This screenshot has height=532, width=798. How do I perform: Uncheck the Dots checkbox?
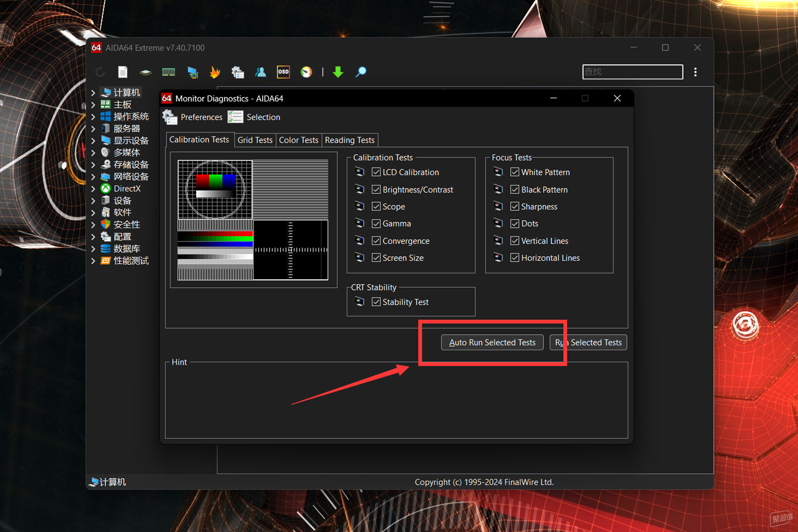(x=515, y=224)
